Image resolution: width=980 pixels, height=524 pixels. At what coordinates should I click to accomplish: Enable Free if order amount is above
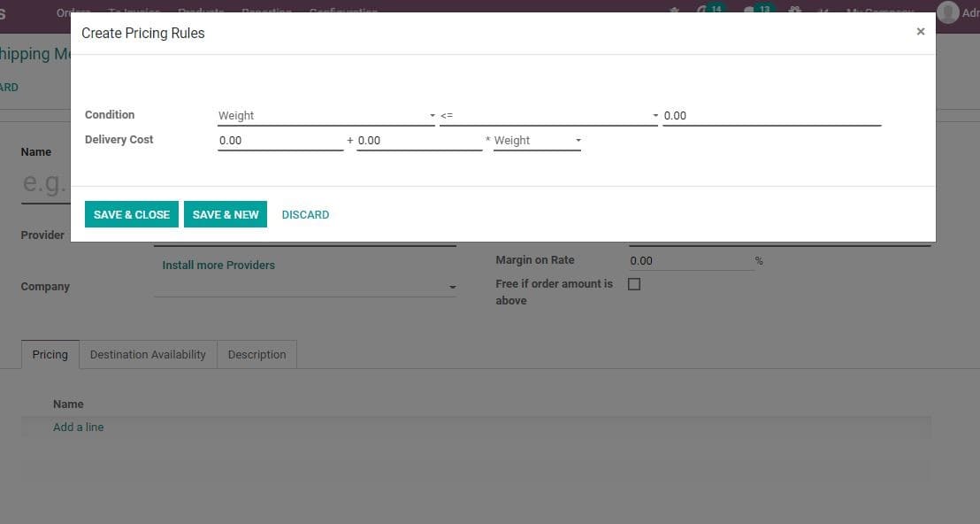tap(634, 283)
